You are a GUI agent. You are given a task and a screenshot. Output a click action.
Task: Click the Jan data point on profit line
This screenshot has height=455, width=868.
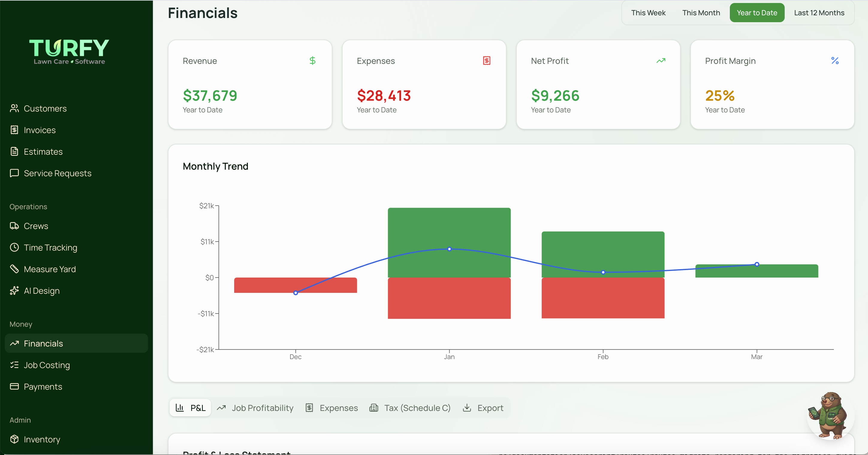coord(449,249)
